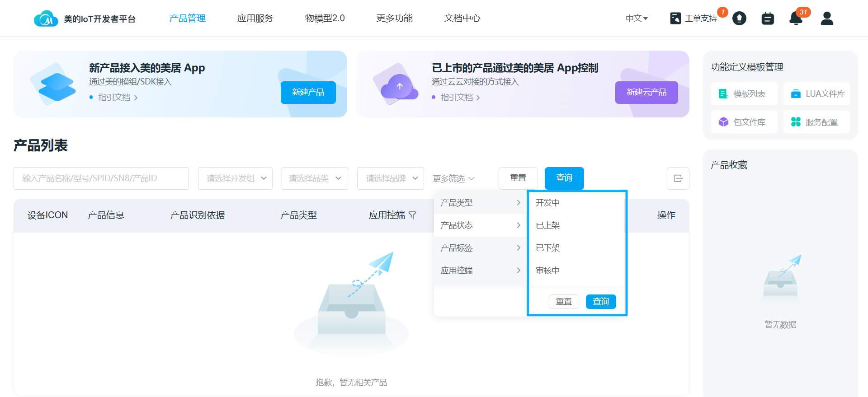Open the user profile icon
This screenshot has height=397, width=868.
click(827, 19)
